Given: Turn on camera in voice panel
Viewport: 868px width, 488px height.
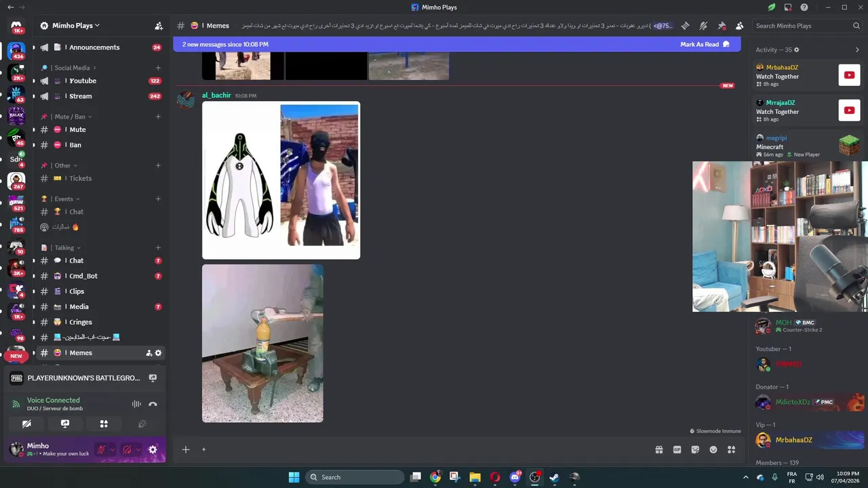Looking at the screenshot, I should [x=26, y=424].
